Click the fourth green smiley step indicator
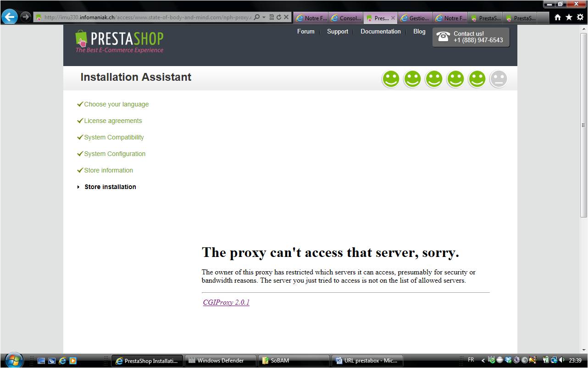588x368 pixels. pos(455,79)
